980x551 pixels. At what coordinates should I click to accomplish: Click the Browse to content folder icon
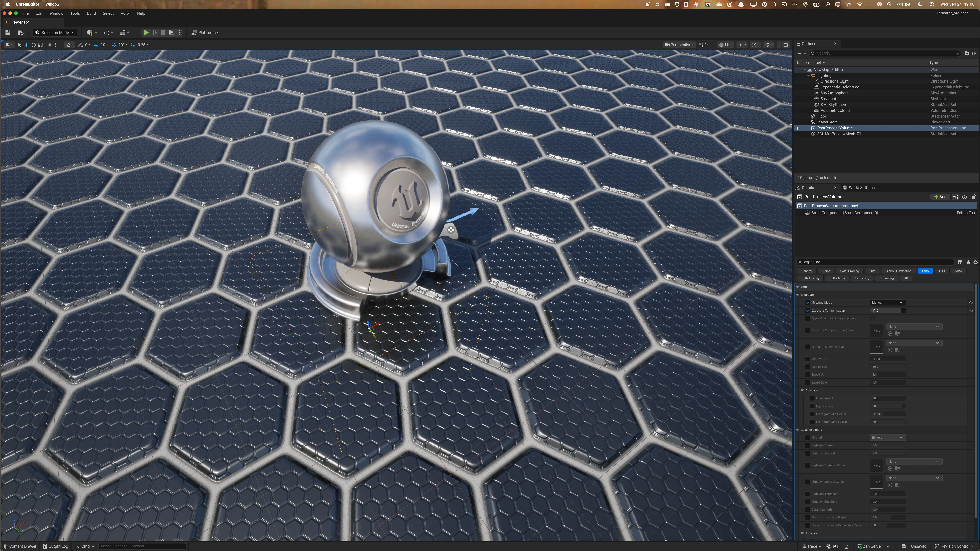pos(21,33)
